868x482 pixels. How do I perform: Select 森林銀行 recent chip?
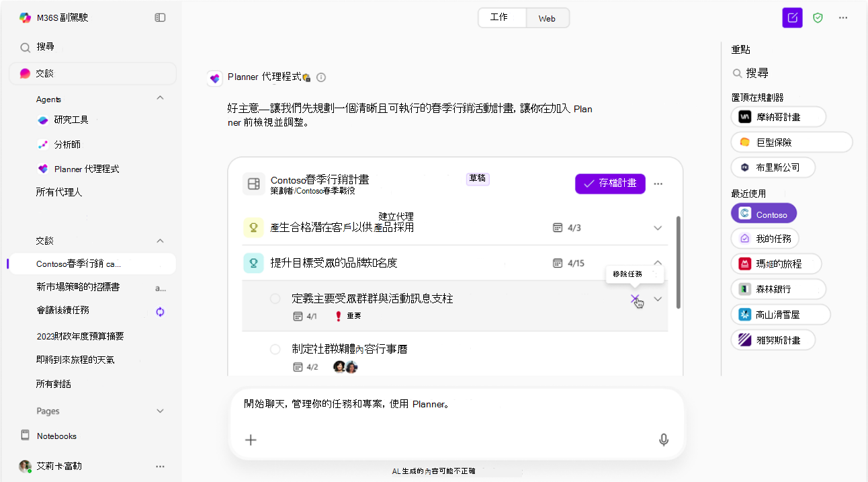click(779, 289)
